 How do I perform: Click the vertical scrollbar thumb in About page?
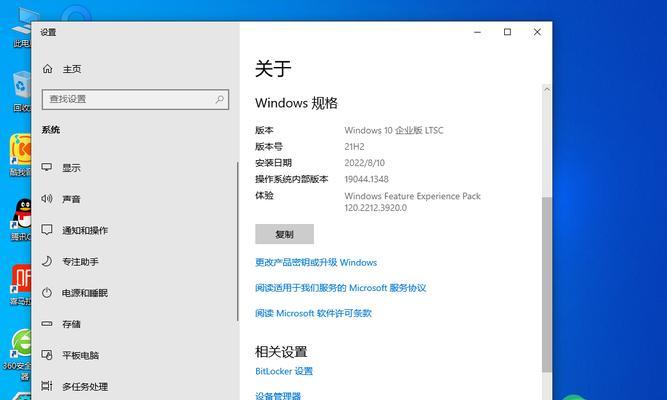547,285
